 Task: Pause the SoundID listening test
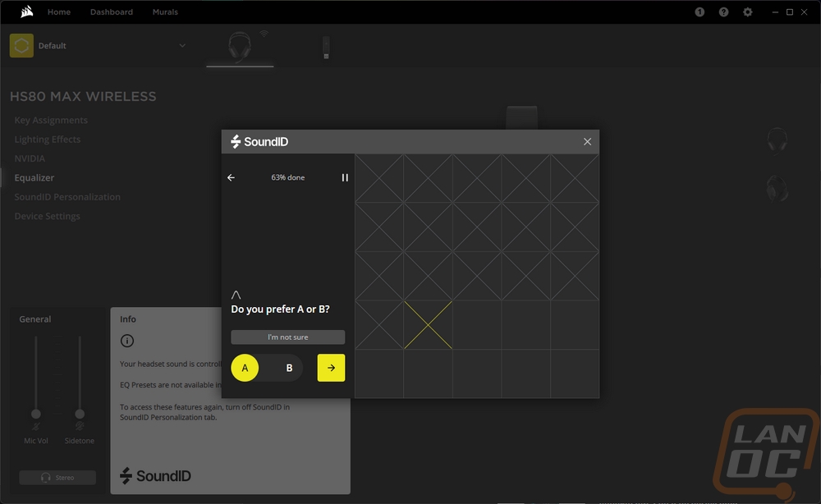[x=345, y=177]
